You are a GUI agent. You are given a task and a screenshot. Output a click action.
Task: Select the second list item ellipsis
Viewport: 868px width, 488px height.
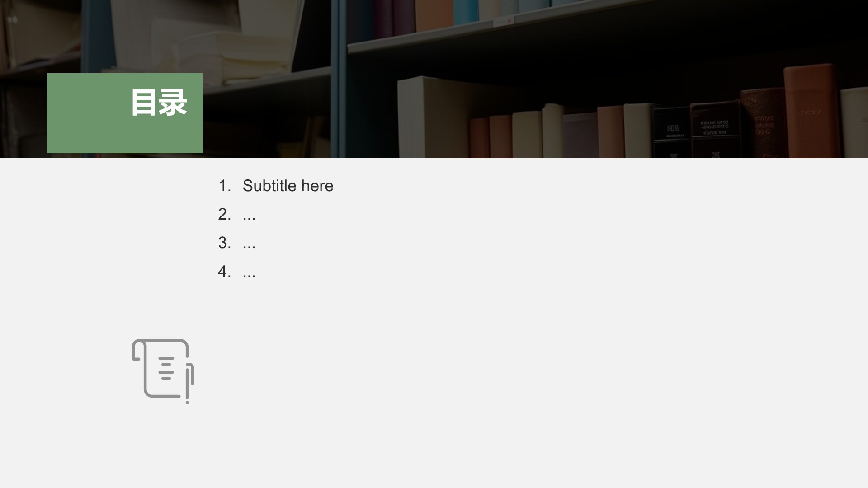coord(249,215)
